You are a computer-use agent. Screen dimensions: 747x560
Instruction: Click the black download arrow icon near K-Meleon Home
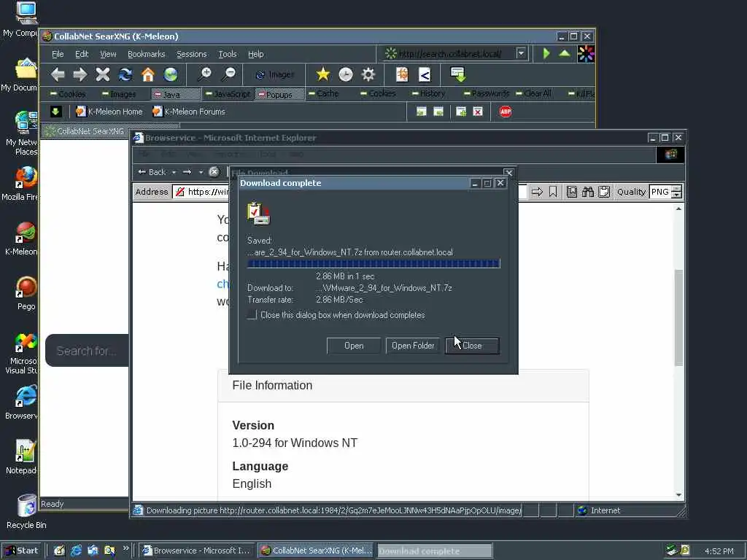pos(55,112)
